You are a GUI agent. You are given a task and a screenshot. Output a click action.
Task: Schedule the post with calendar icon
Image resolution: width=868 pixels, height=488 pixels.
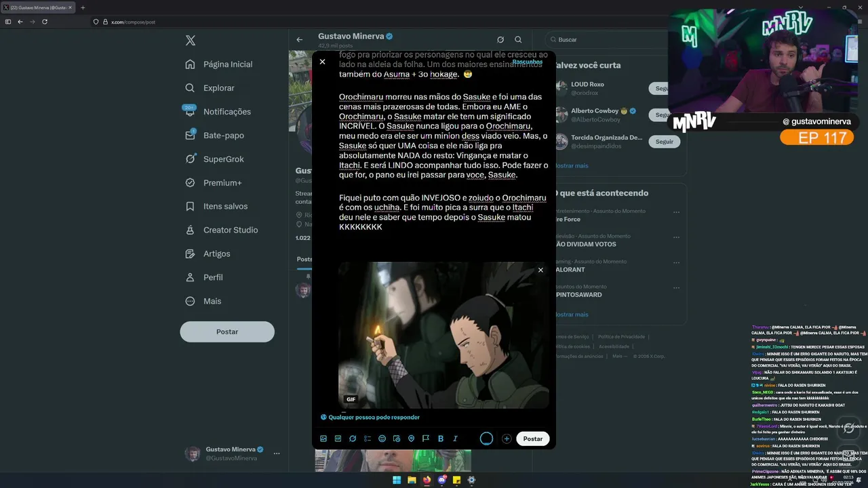tap(397, 439)
